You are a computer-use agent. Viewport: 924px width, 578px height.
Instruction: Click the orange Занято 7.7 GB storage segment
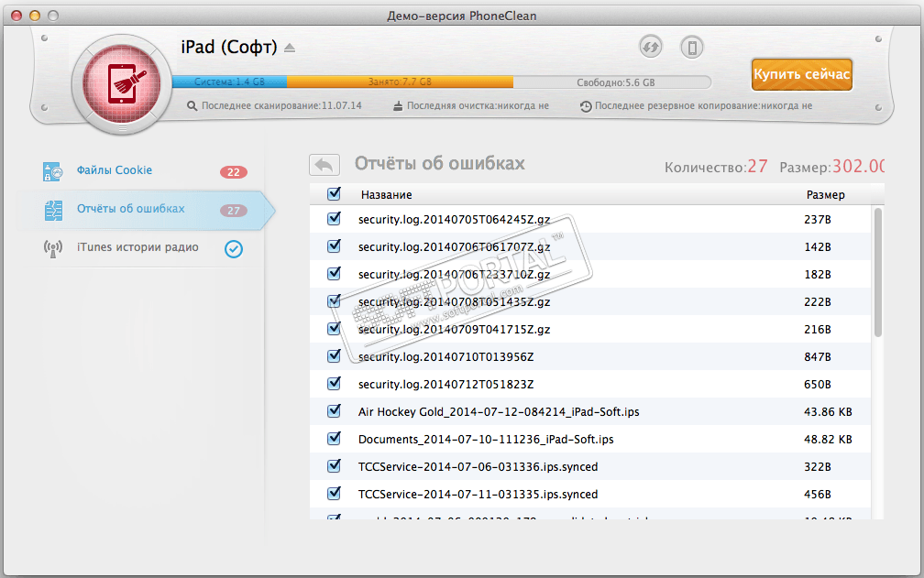400,82
